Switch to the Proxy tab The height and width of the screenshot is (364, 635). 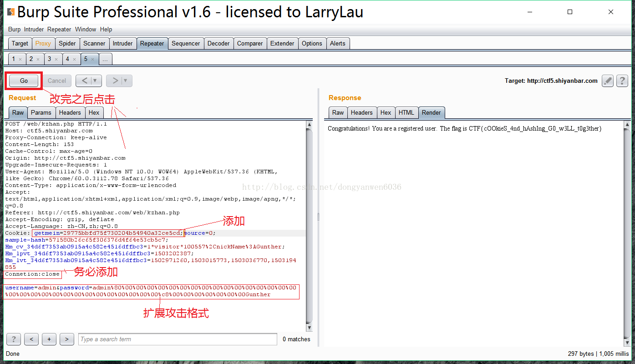[43, 43]
